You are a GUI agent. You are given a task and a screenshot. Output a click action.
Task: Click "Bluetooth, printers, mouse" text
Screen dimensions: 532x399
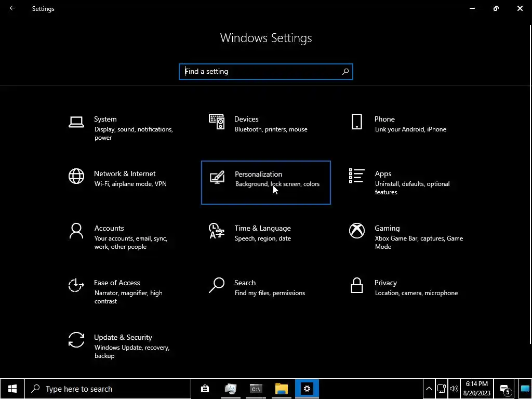[x=271, y=129]
